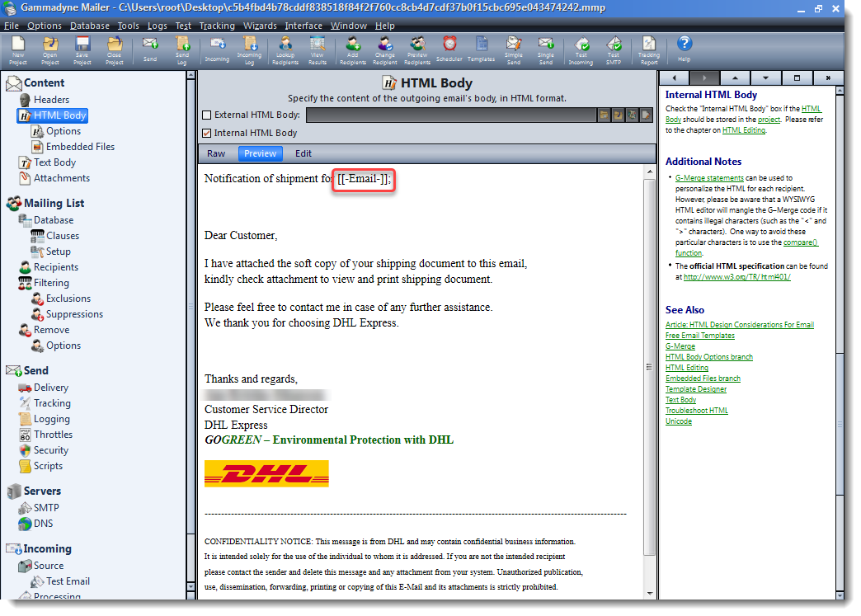The image size is (861, 616).
Task: Click the help panel up arrow button
Action: pos(735,78)
